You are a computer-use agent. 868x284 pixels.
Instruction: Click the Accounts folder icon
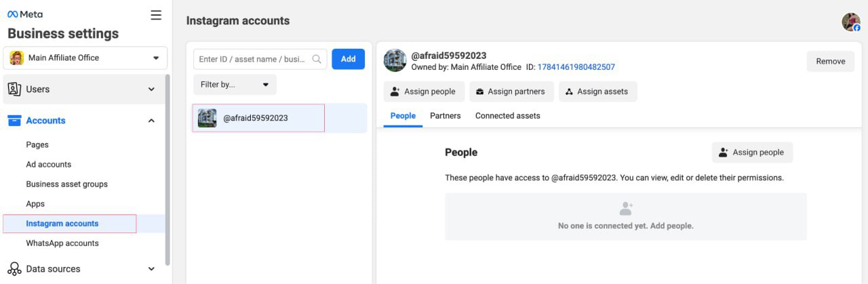tap(14, 121)
